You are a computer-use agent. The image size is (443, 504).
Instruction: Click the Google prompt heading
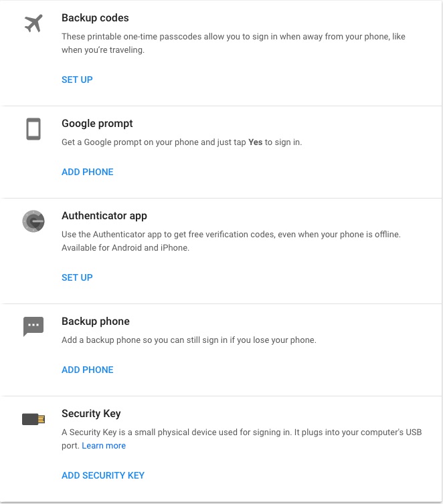coord(97,124)
